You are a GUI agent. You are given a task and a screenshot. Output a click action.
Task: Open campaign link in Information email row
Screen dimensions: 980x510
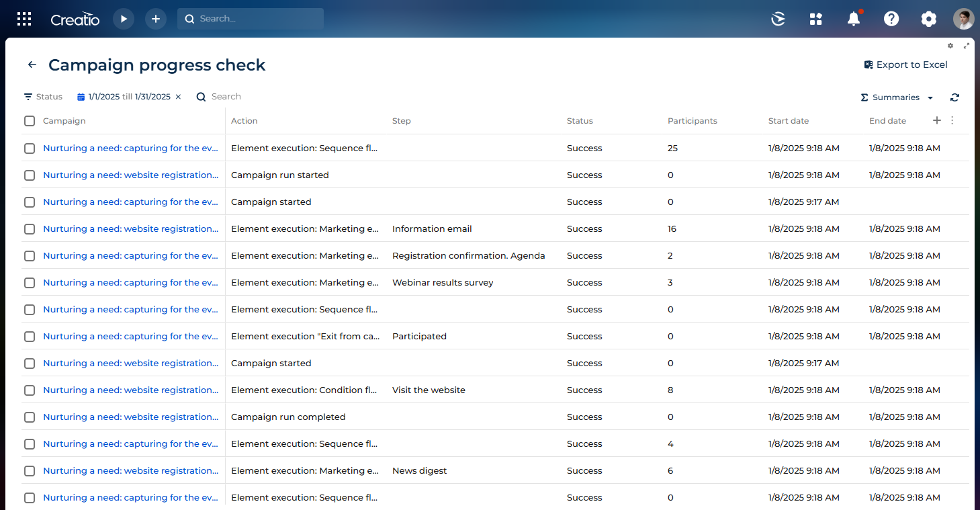click(x=131, y=228)
